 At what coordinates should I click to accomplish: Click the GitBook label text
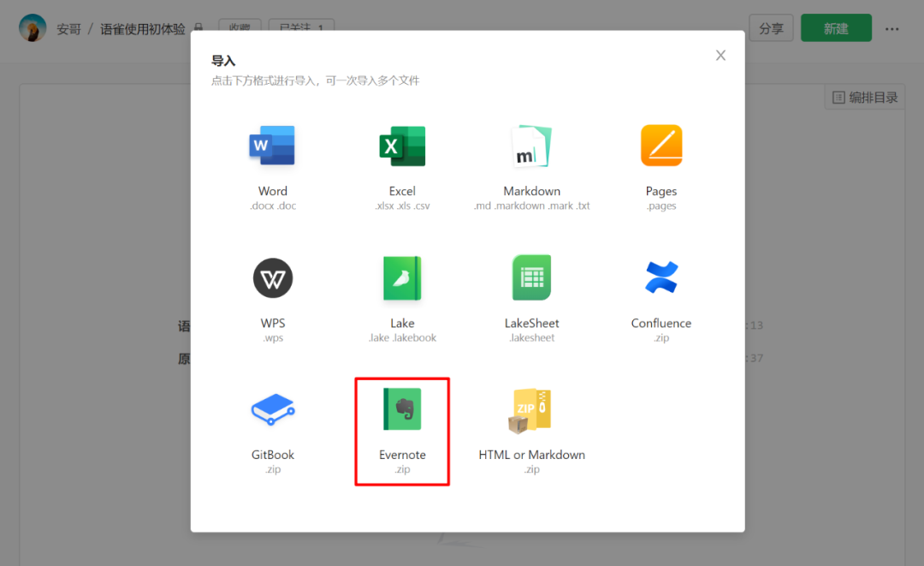(x=273, y=455)
